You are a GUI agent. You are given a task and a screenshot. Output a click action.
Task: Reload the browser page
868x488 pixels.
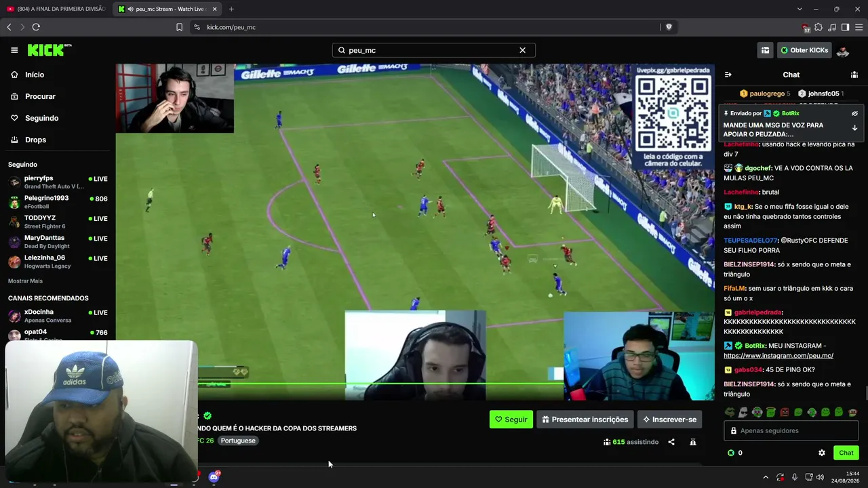(x=36, y=27)
